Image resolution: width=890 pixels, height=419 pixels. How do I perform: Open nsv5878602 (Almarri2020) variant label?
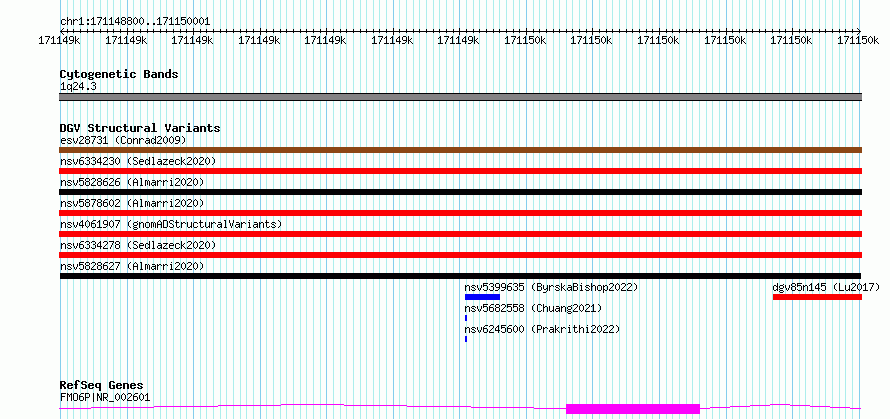click(132, 203)
